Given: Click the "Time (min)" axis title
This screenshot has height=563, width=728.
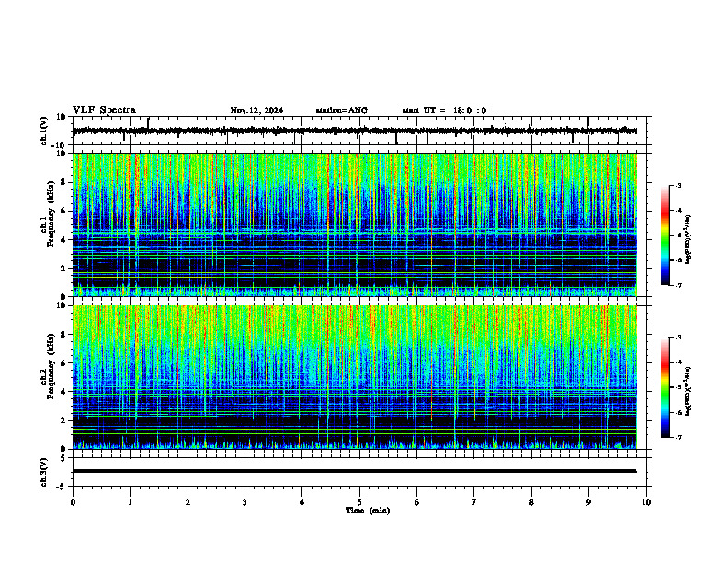Looking at the screenshot, I should tap(368, 511).
